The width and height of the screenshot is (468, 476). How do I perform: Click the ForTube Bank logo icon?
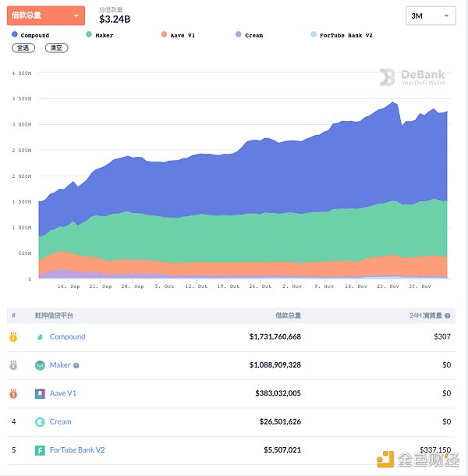tap(40, 450)
